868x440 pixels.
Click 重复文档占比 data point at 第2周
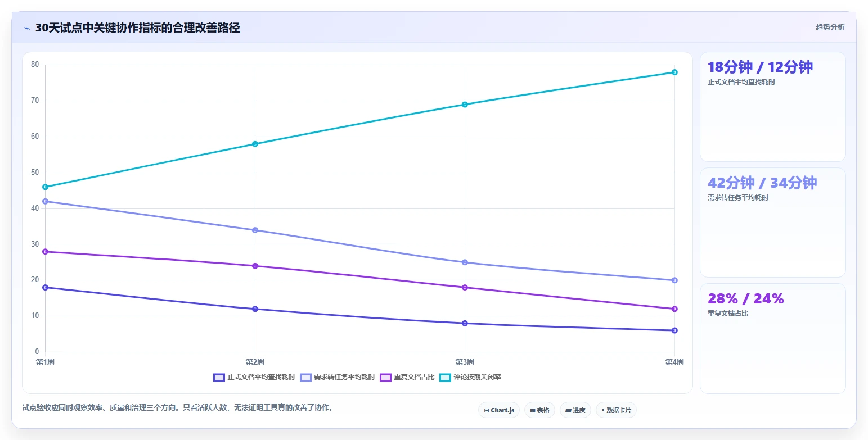pos(255,266)
